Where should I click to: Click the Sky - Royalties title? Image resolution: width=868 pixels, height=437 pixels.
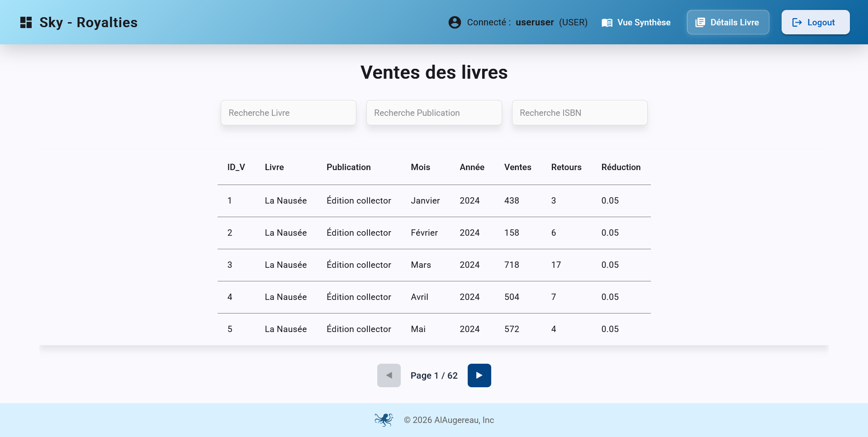point(89,22)
